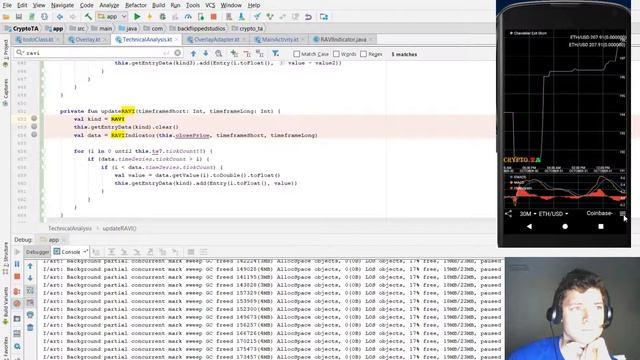The image size is (640, 360).
Task: Open the Coinbase exchange selector on the emulator
Action: tap(599, 213)
